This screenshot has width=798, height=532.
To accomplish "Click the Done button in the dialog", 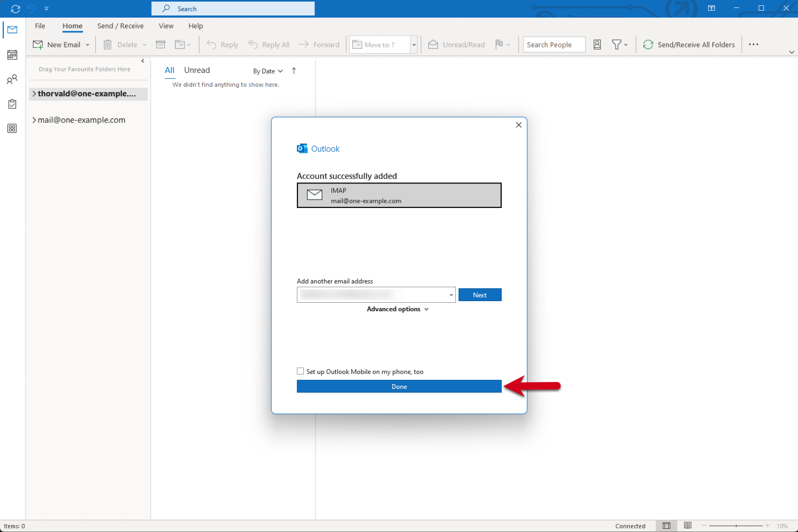I will (398, 386).
